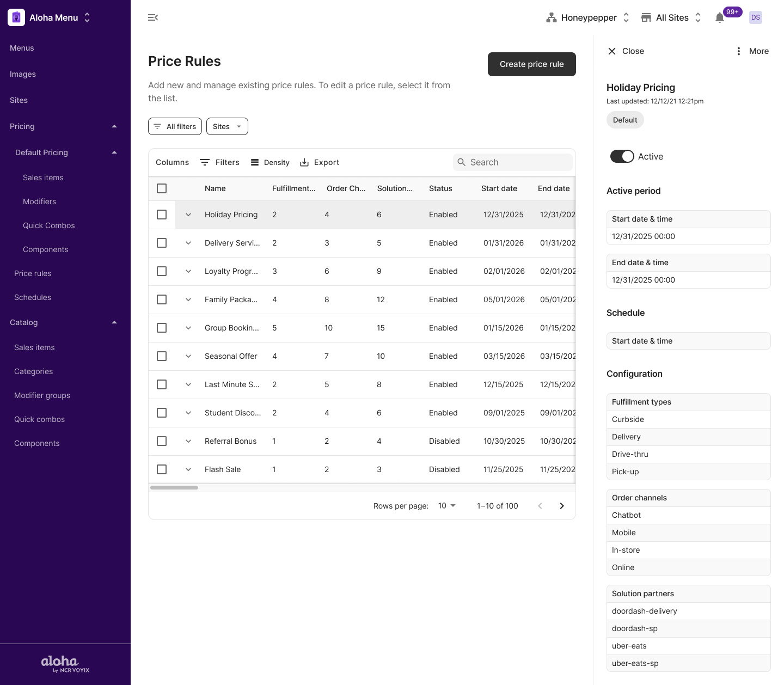Export the price rules table
Viewport: 784px width, 685px height.
tap(320, 162)
